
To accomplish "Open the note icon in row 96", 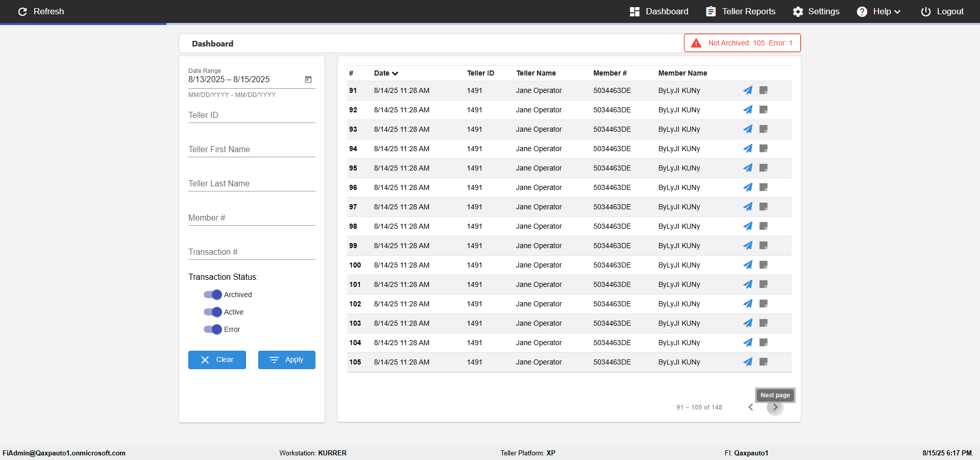I will (x=764, y=187).
